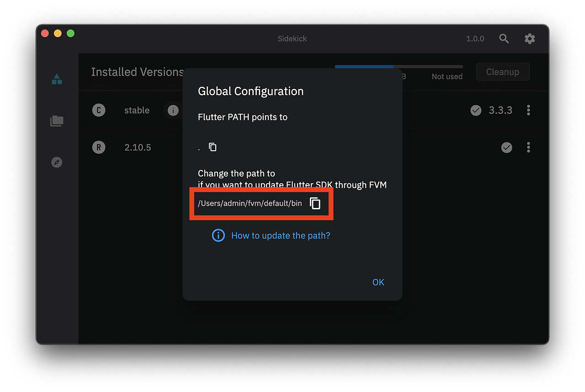Click the 3.3.3 version number

(500, 110)
